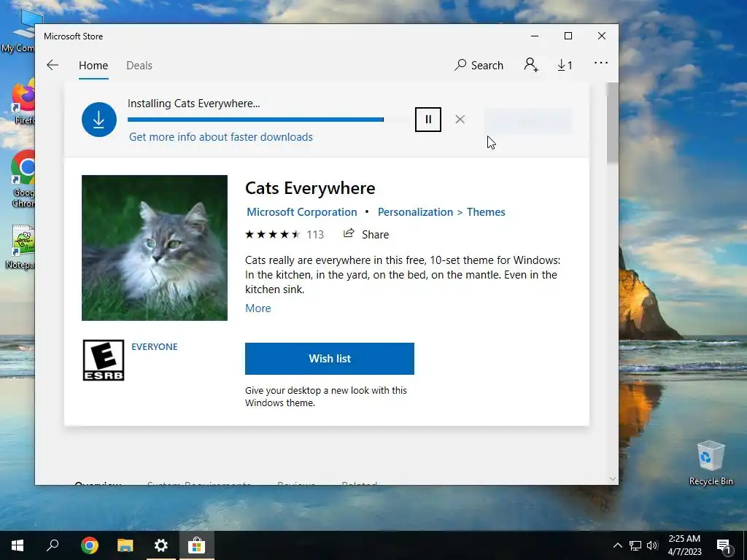Viewport: 747px width, 560px height.
Task: Click the Wish list button
Action: tap(330, 359)
